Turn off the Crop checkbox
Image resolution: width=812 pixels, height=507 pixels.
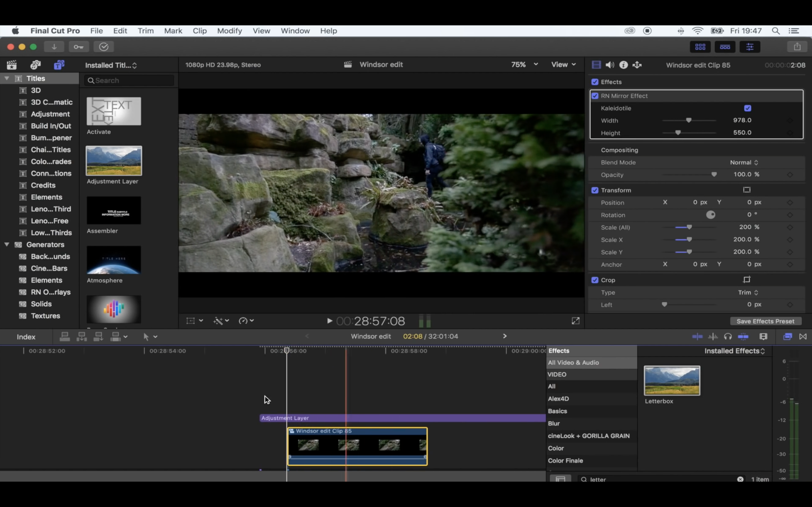[x=595, y=280]
